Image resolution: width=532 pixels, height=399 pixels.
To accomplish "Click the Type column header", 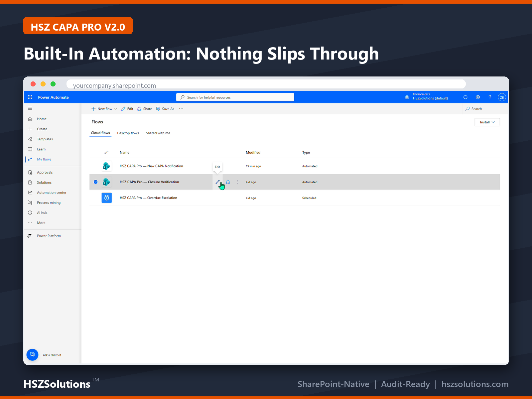I will 306,152.
